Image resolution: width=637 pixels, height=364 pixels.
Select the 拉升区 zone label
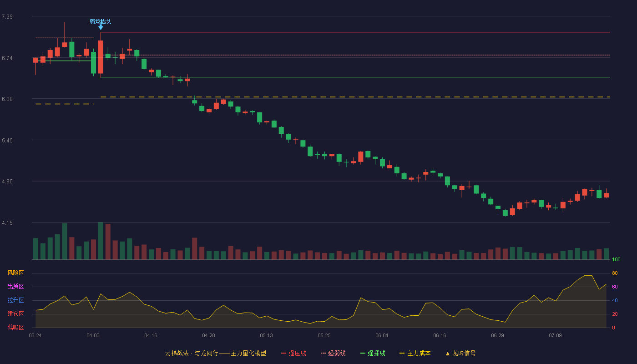coord(15,300)
